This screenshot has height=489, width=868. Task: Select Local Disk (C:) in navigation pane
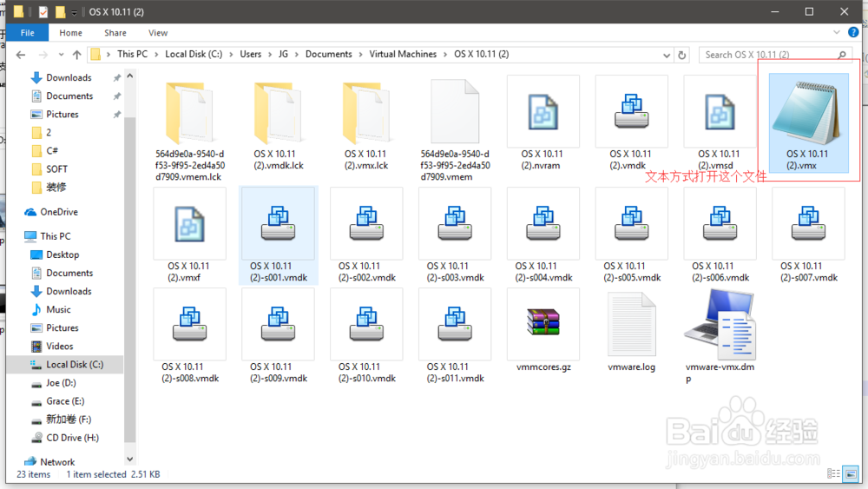(x=65, y=365)
